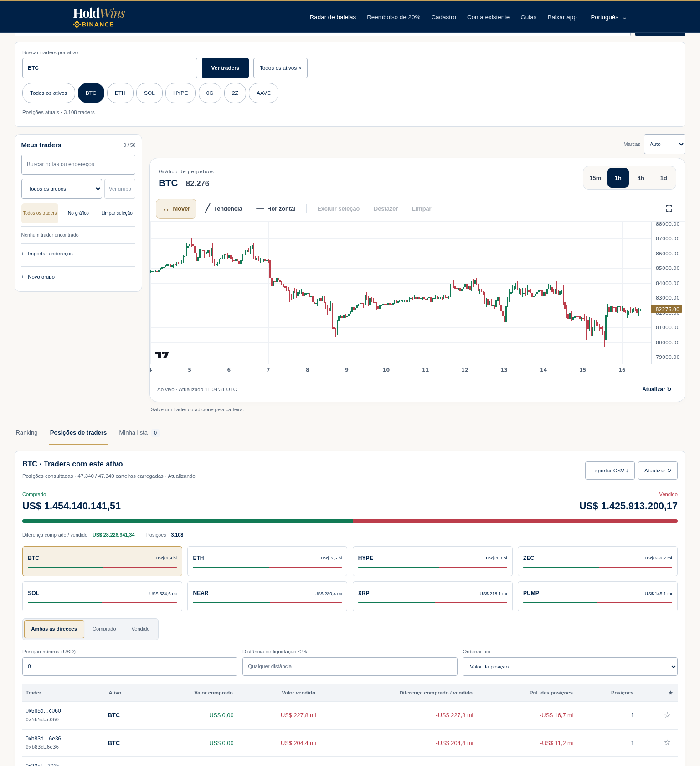Click the 'Ver traders' button
The height and width of the screenshot is (766, 700).
(225, 68)
